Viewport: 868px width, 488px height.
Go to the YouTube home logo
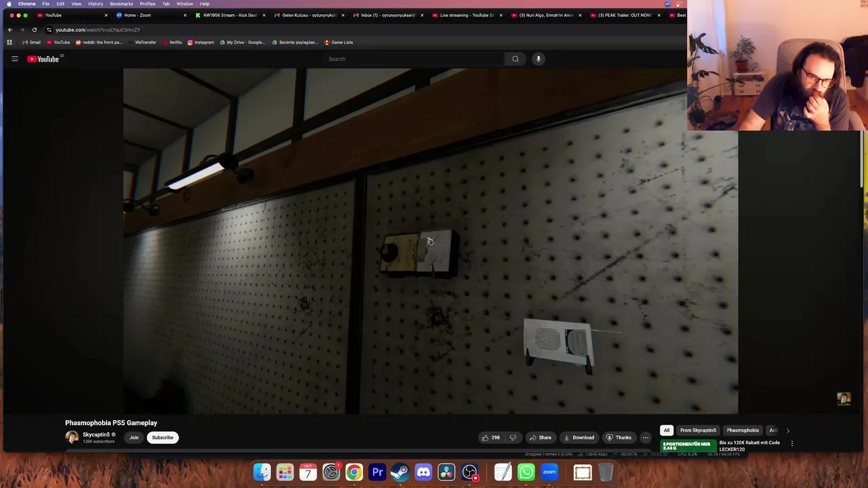tap(43, 59)
